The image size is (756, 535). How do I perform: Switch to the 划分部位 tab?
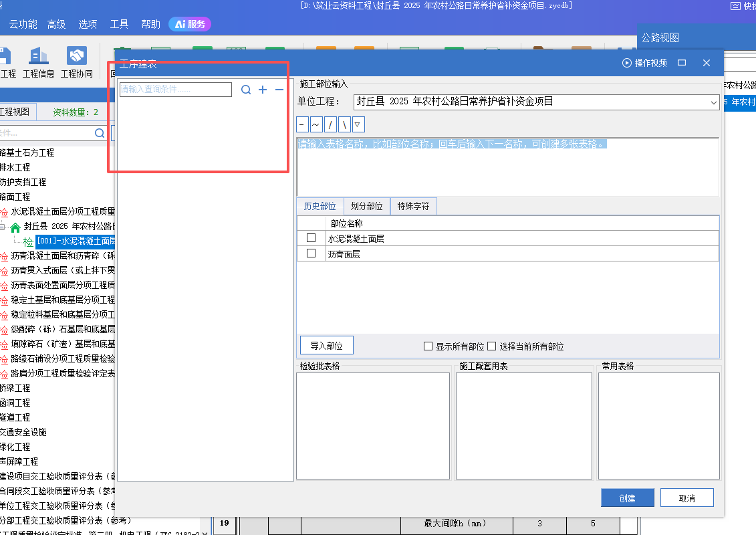366,207
